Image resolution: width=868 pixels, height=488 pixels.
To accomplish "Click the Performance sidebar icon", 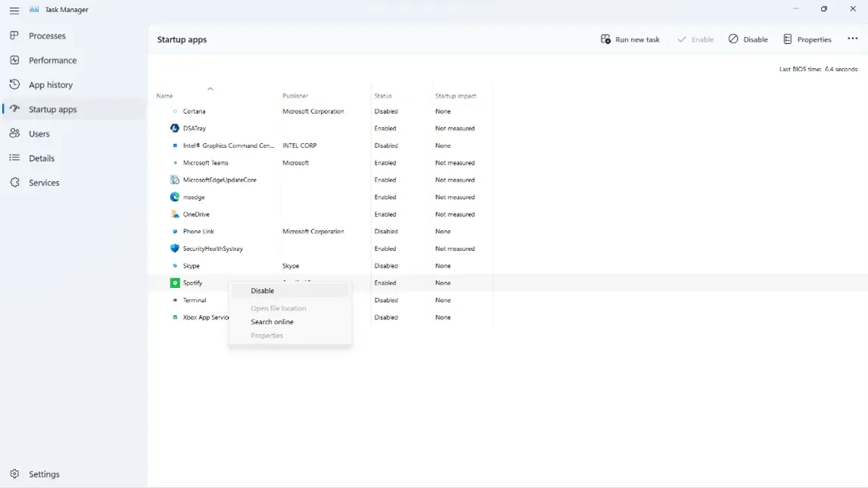I will click(15, 60).
